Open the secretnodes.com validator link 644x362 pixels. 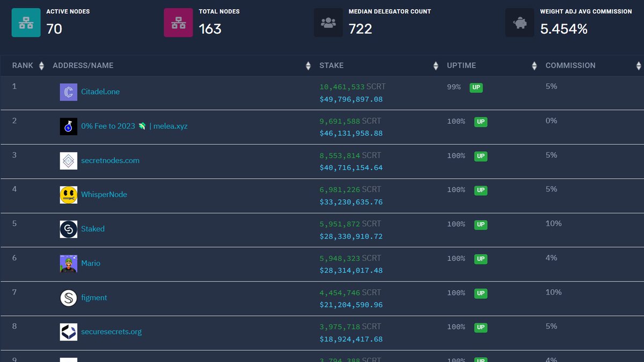tap(110, 160)
